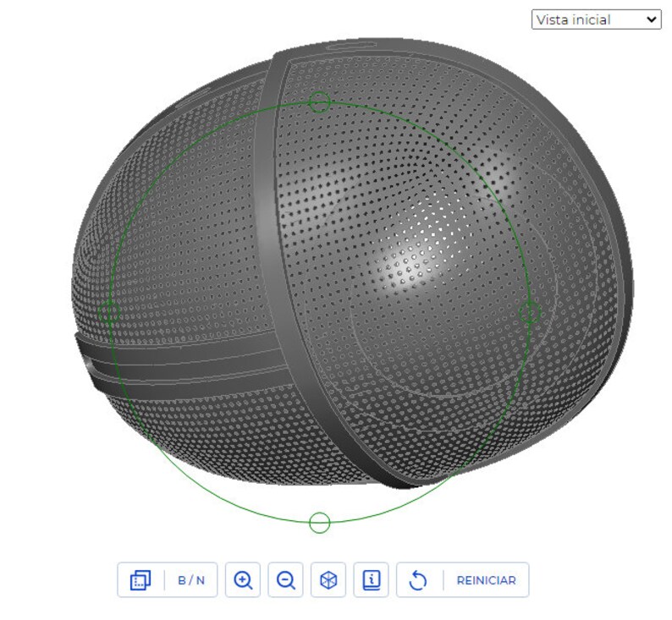Screen dimensions: 672x620
Task: Click the 3D cube view icon
Action: (x=328, y=580)
